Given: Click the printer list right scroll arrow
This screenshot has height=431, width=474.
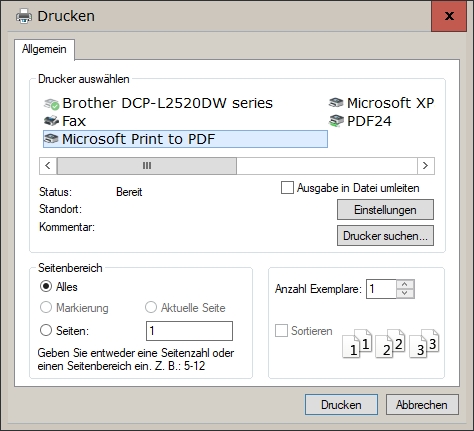Looking at the screenshot, I should (426, 166).
